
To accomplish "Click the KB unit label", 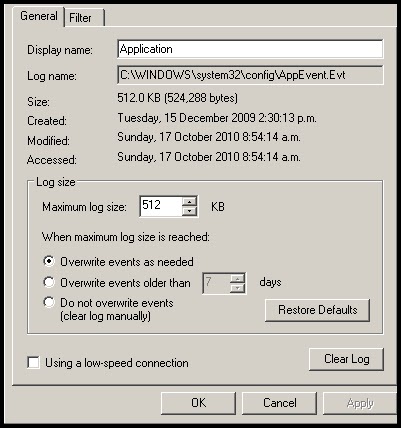I will 218,207.
